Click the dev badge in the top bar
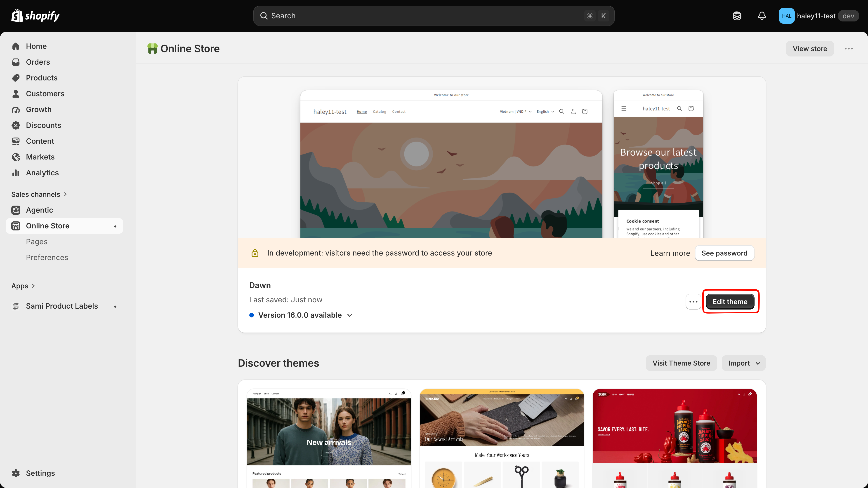The image size is (868, 488). click(x=848, y=16)
